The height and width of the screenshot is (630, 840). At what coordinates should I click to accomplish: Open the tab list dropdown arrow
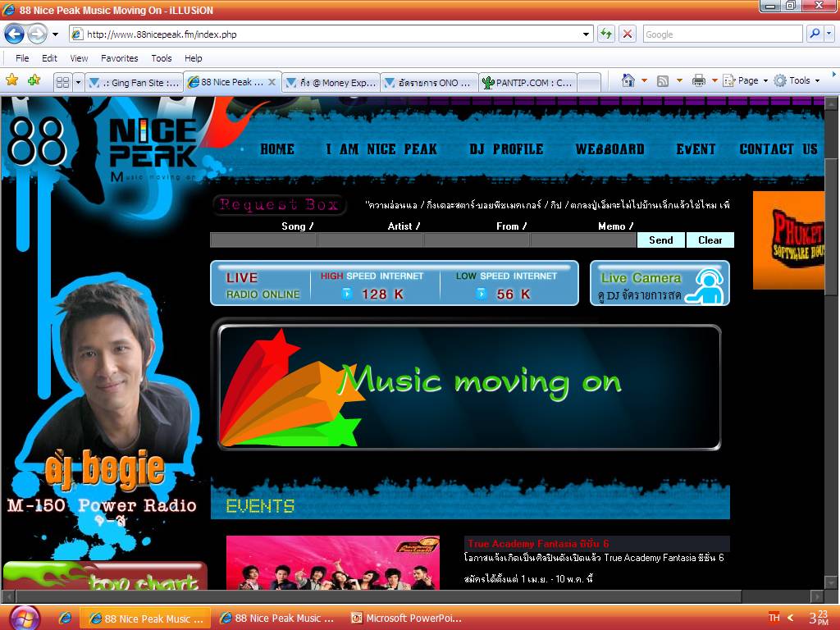(78, 83)
